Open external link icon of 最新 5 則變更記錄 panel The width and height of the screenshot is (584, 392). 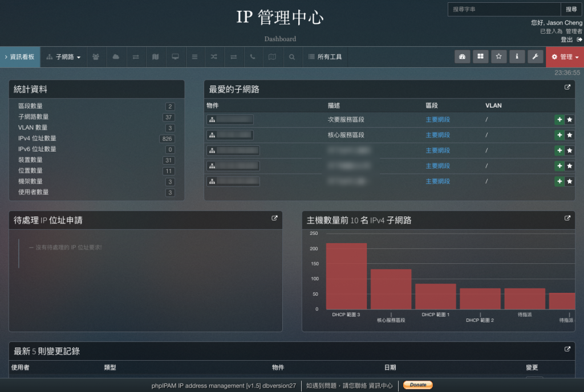pyautogui.click(x=567, y=349)
